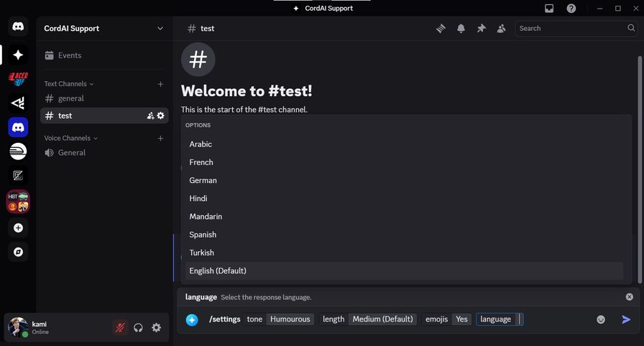
Task: Select Turkish language option
Action: 404,253
